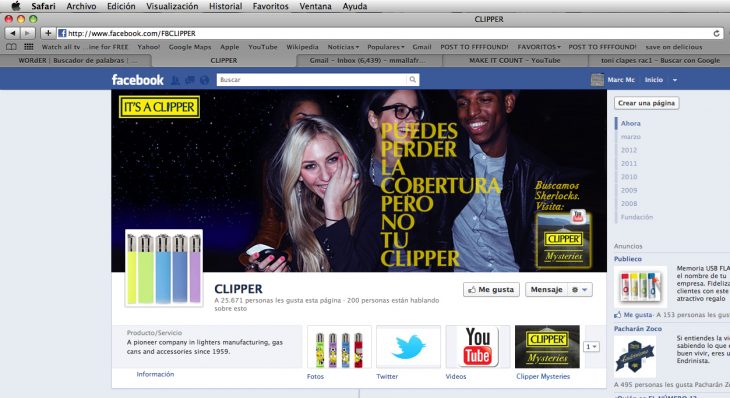
Task: Open Marc Mc profile picture
Action: click(597, 80)
